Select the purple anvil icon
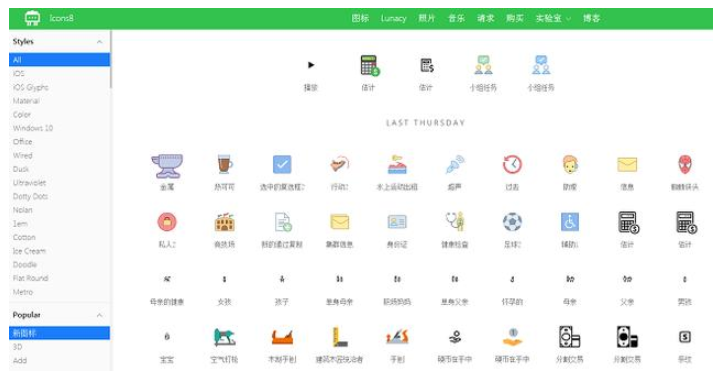 [x=167, y=165]
